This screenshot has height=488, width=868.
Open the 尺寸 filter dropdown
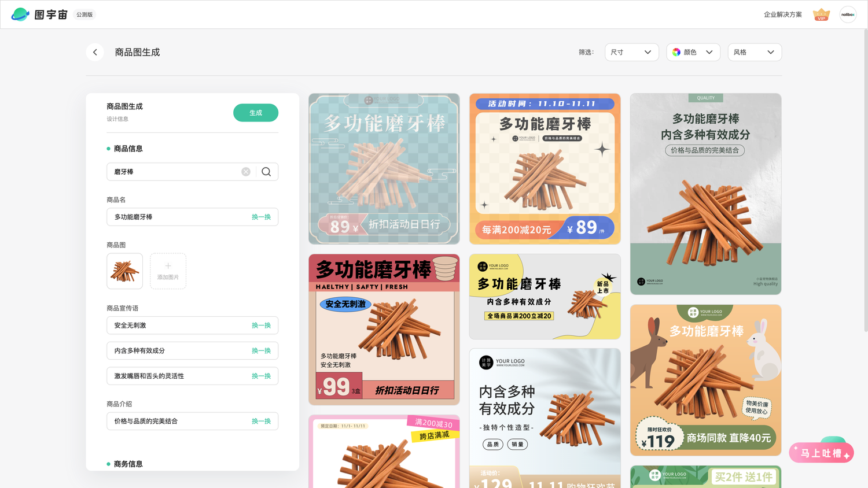click(632, 52)
